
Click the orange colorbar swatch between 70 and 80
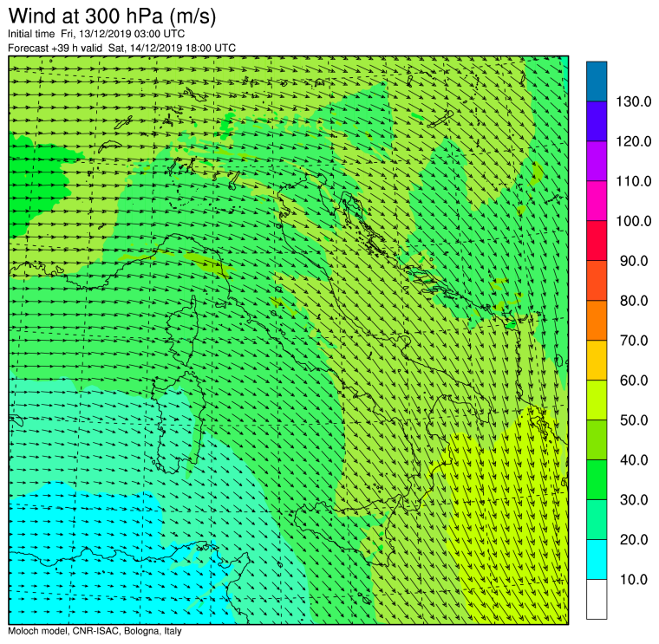click(597, 321)
